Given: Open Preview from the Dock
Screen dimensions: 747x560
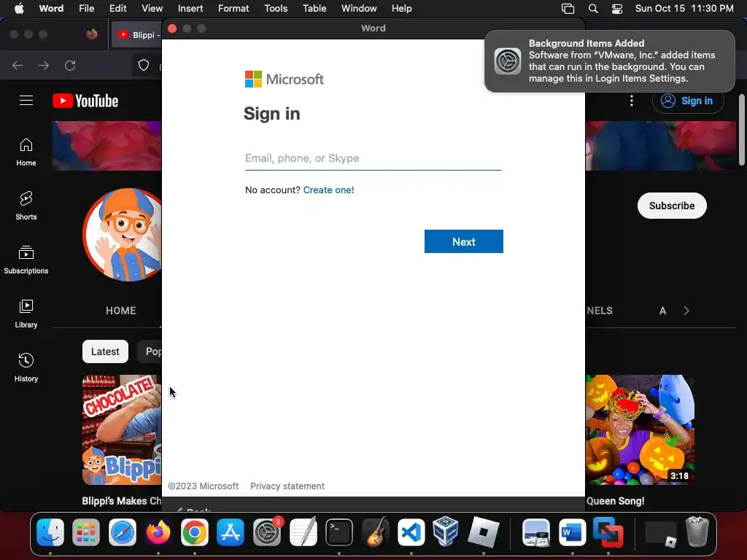Looking at the screenshot, I should tap(536, 532).
